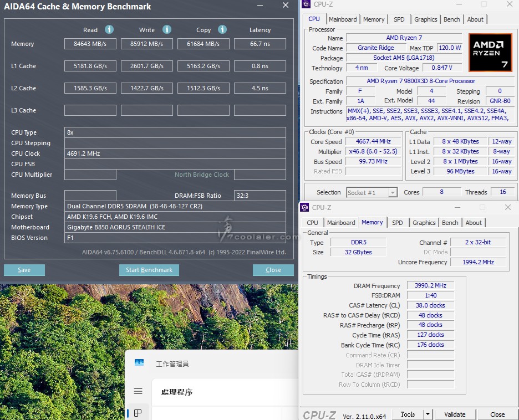Click the memory Size 32 GBytes value

pyautogui.click(x=358, y=252)
